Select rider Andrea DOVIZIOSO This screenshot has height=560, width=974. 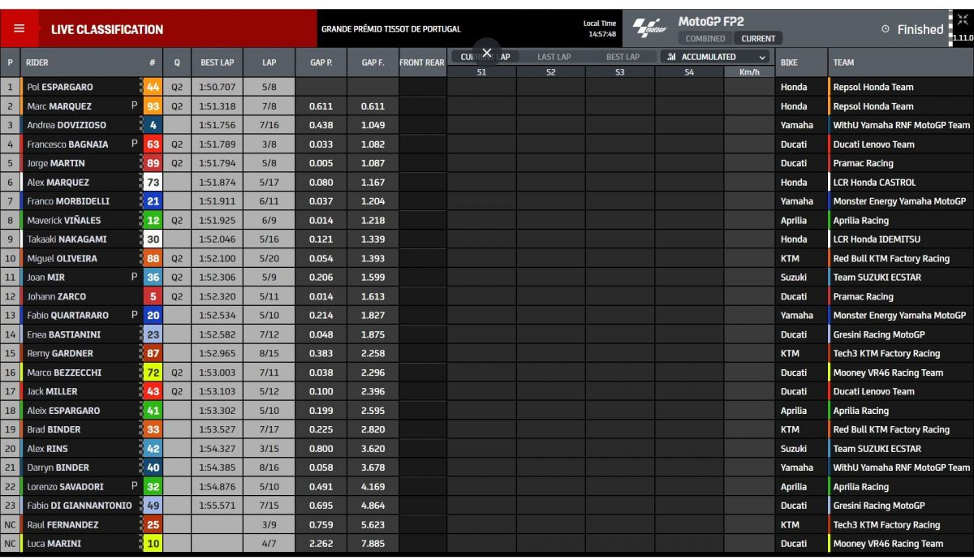(67, 125)
